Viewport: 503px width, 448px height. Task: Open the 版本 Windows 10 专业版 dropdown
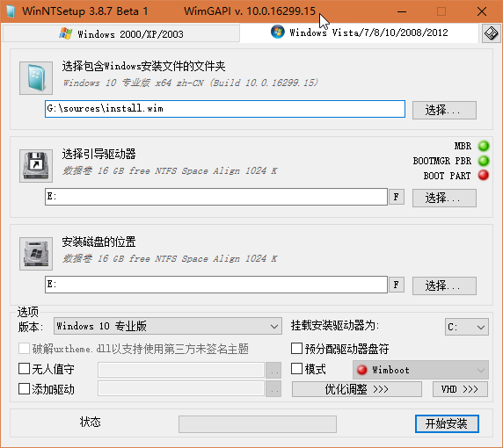(x=168, y=326)
